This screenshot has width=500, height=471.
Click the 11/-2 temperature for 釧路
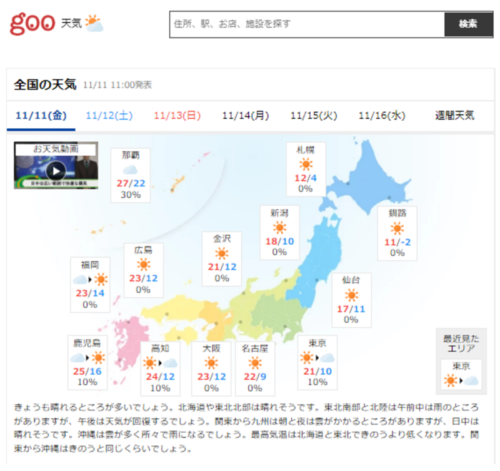(397, 242)
